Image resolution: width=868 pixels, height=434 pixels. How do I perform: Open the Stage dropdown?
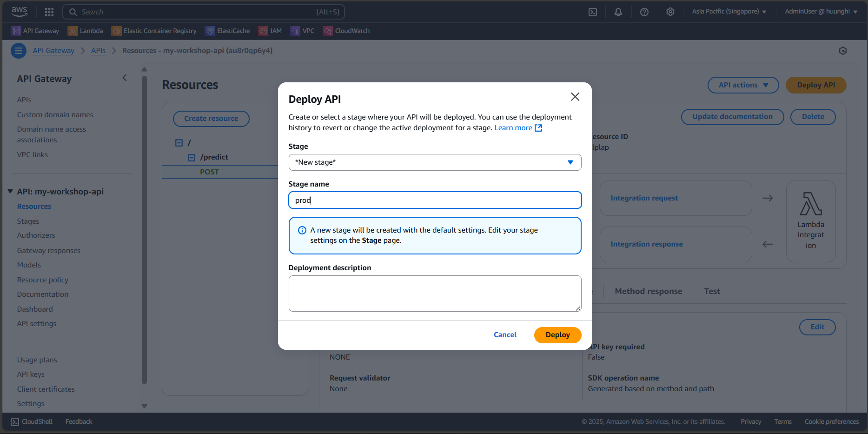click(x=435, y=162)
